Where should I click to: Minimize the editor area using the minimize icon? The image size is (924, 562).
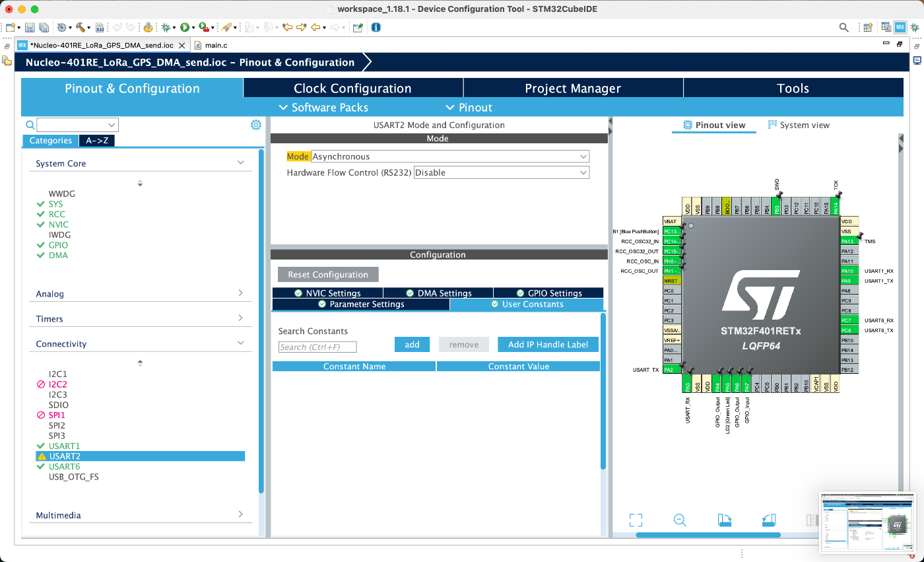point(886,44)
